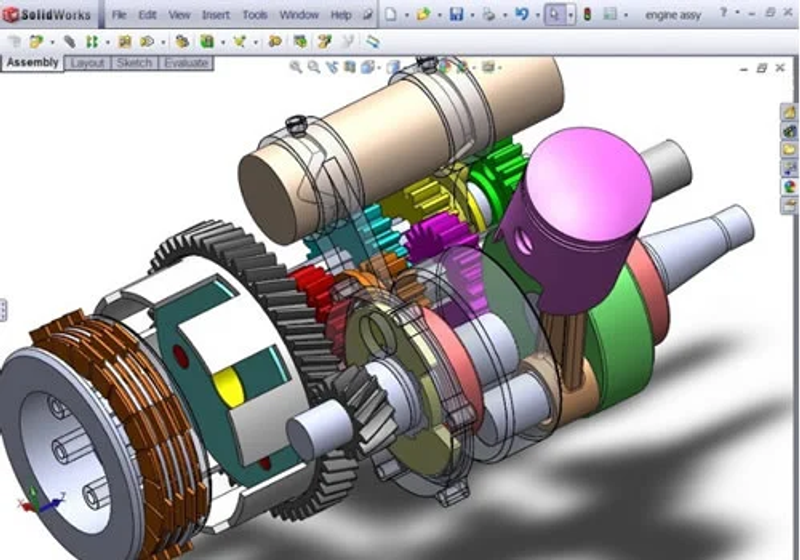Expand the Help question mark dropdown arrow
Screen dimensions: 800x560
pyautogui.click(x=737, y=13)
